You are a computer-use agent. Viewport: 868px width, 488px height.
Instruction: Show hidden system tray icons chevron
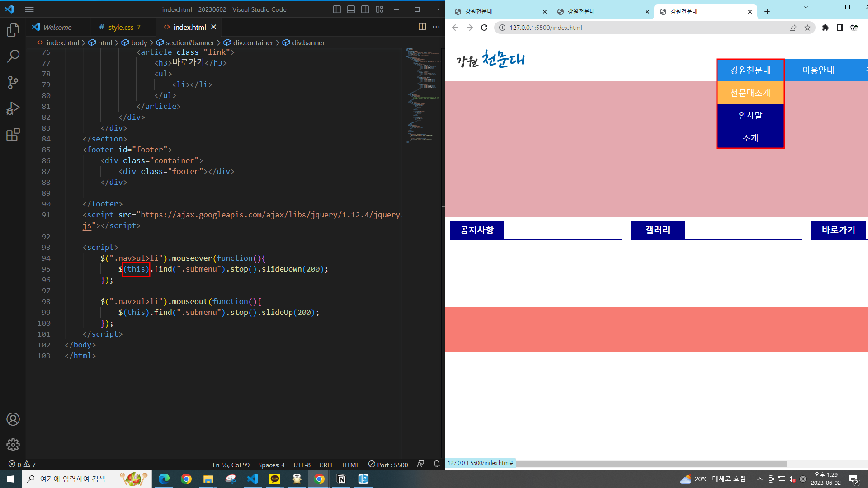point(759,479)
